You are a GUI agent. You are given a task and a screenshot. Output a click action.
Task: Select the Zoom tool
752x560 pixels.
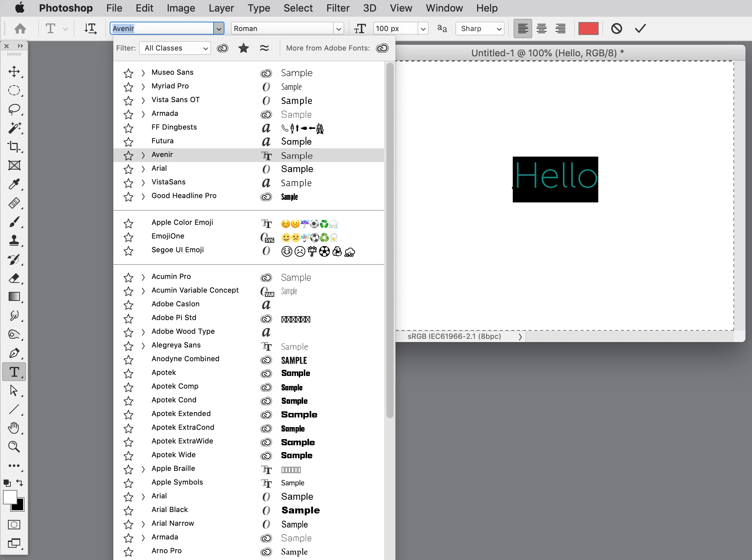coord(14,447)
